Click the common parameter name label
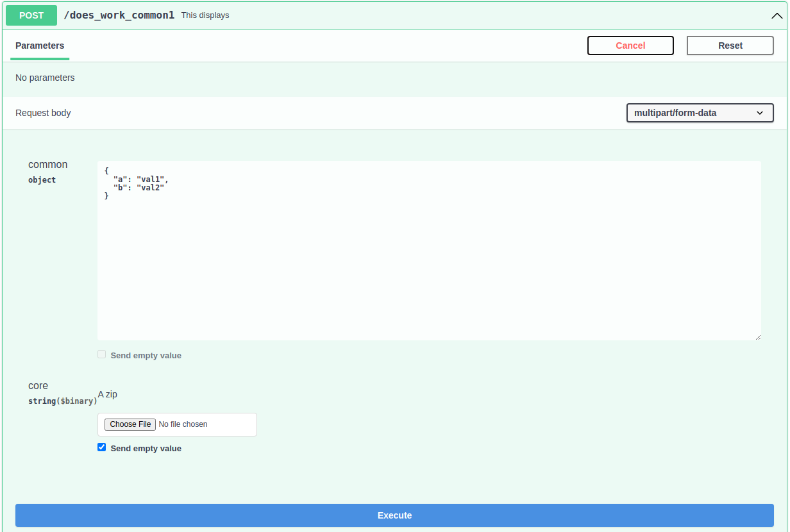 coord(47,164)
